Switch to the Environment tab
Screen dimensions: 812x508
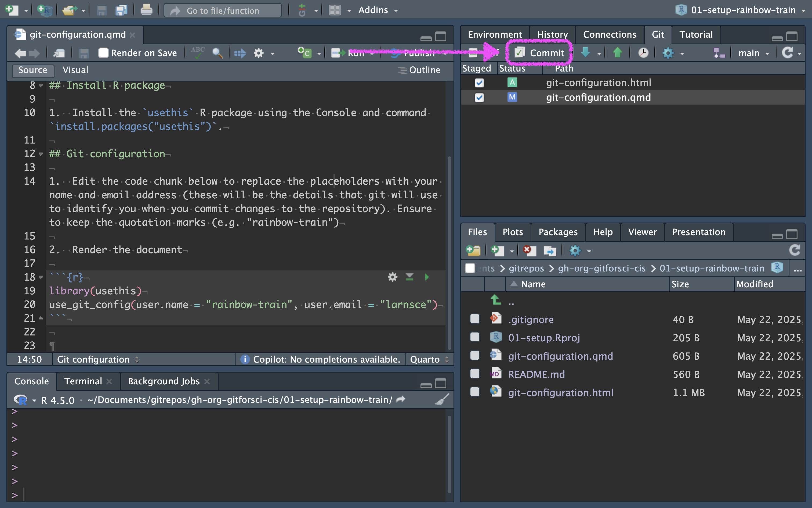click(x=495, y=34)
